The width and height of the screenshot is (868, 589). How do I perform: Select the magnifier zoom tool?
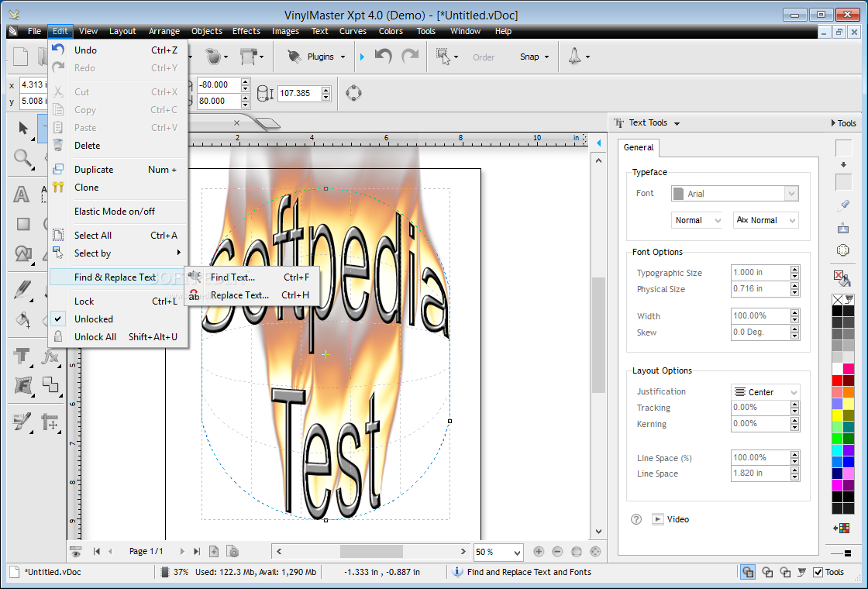(22, 158)
